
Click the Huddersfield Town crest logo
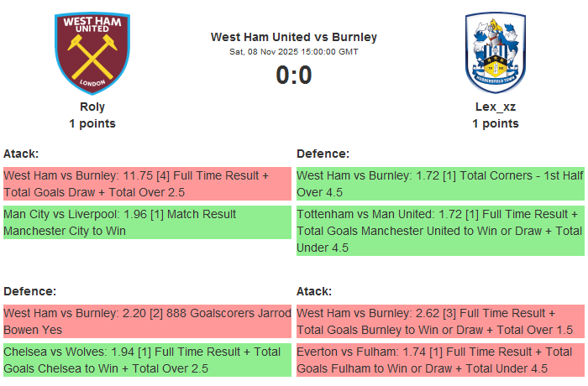click(x=495, y=53)
